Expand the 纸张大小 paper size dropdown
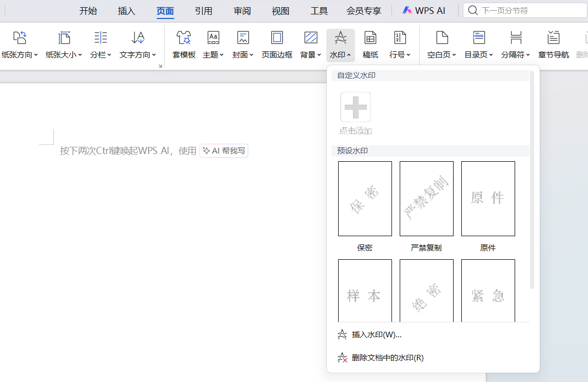 coord(64,54)
